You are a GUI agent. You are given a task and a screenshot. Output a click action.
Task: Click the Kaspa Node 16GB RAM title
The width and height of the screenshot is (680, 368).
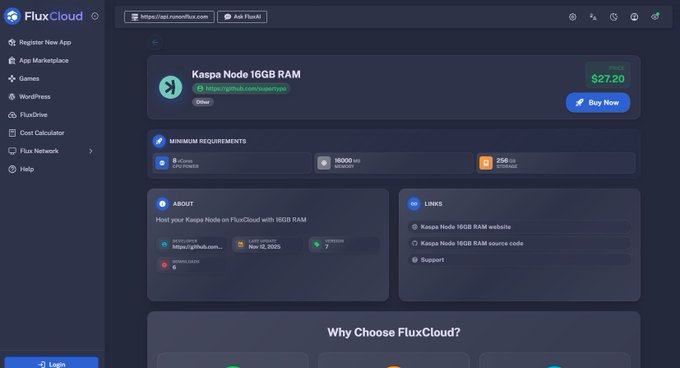coord(246,75)
